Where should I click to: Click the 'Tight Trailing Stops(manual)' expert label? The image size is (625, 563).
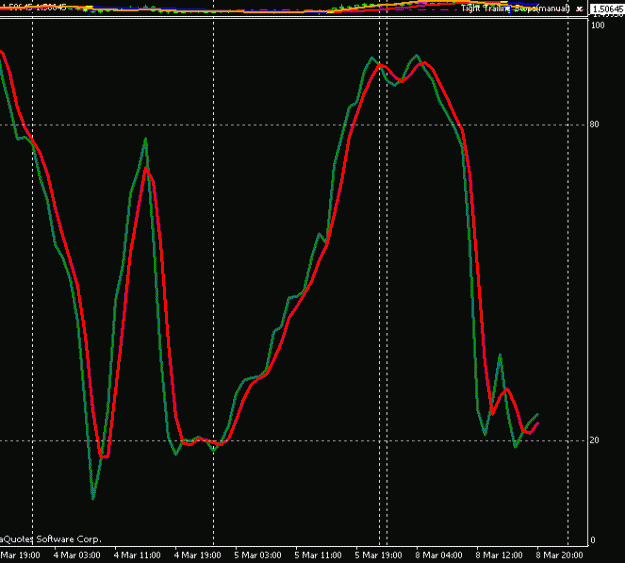(515, 8)
